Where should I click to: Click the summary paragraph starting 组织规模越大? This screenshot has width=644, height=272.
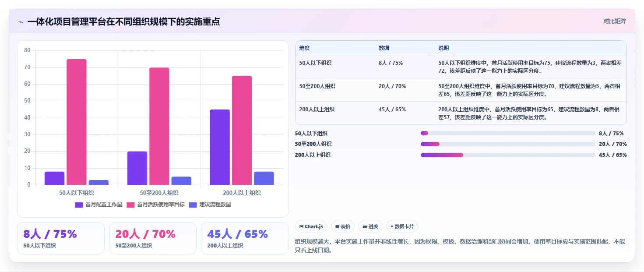click(x=461, y=246)
